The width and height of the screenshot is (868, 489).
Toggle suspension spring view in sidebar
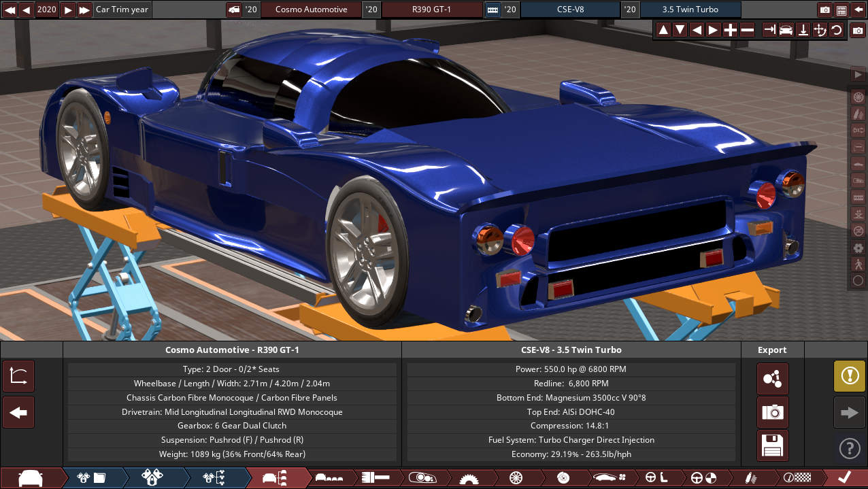pyautogui.click(x=858, y=113)
